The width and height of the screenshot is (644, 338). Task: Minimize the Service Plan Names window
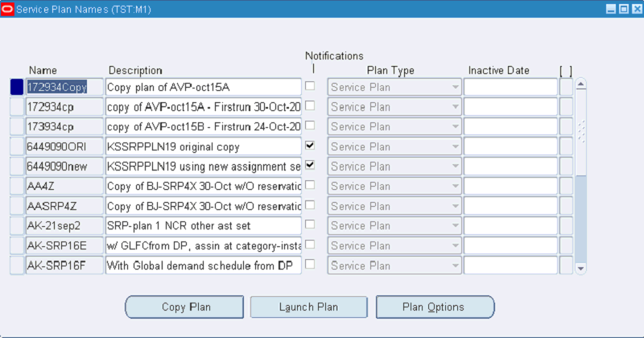point(611,9)
